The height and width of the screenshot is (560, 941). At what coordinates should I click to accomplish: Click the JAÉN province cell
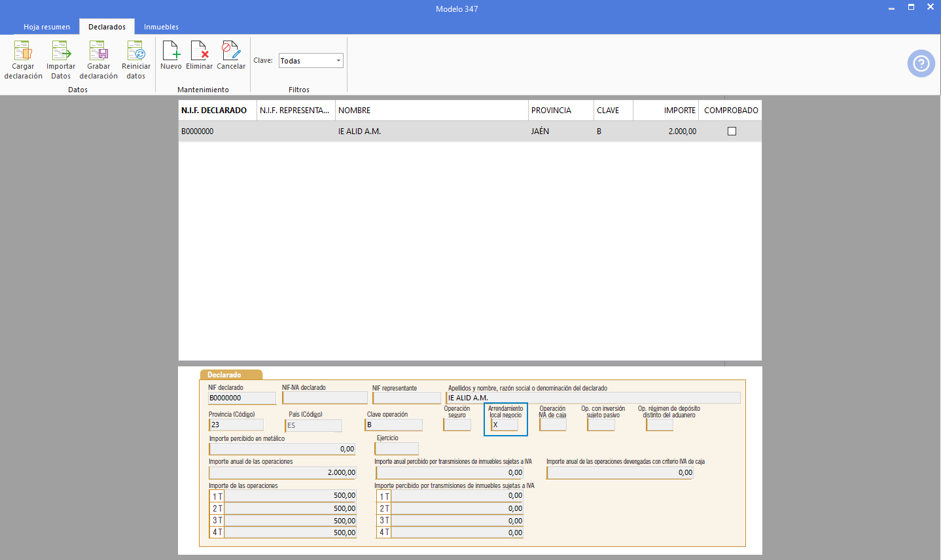[561, 131]
